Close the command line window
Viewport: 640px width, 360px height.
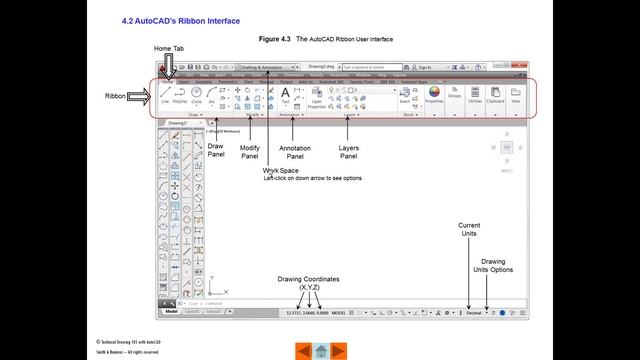(163, 303)
